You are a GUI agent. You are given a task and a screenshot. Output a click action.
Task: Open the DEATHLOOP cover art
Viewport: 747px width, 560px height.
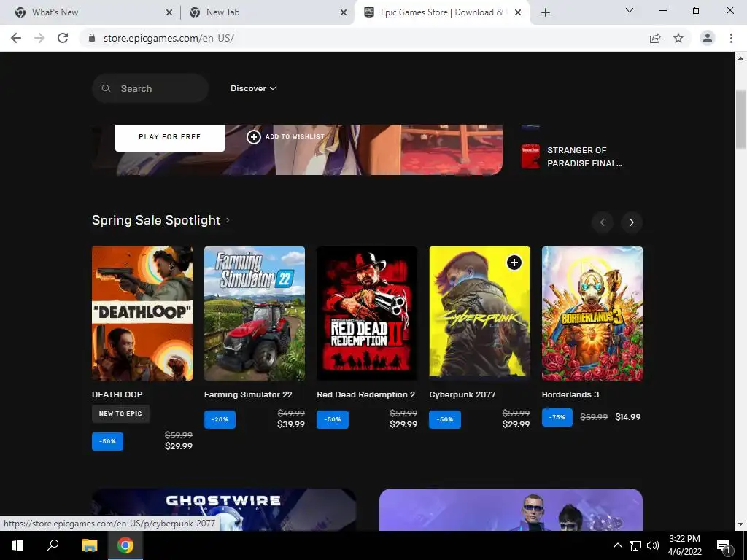pyautogui.click(x=142, y=314)
